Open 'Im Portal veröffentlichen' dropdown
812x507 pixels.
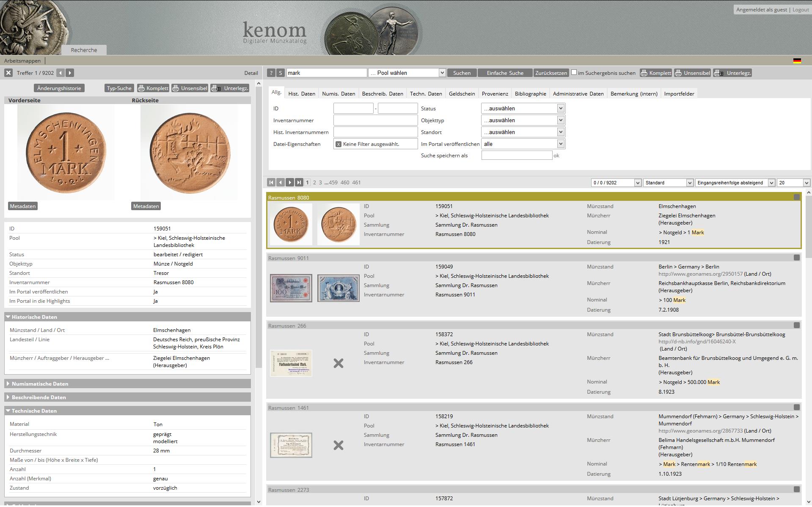coord(523,144)
